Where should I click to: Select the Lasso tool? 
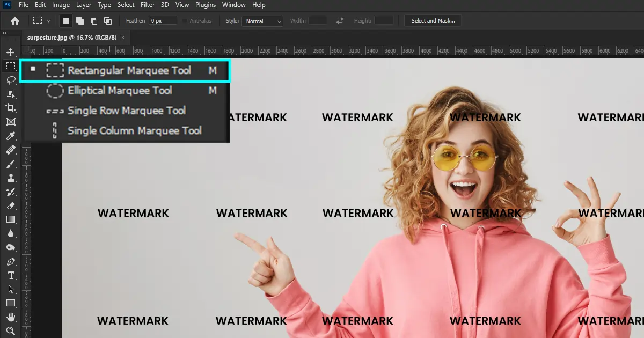(x=11, y=80)
